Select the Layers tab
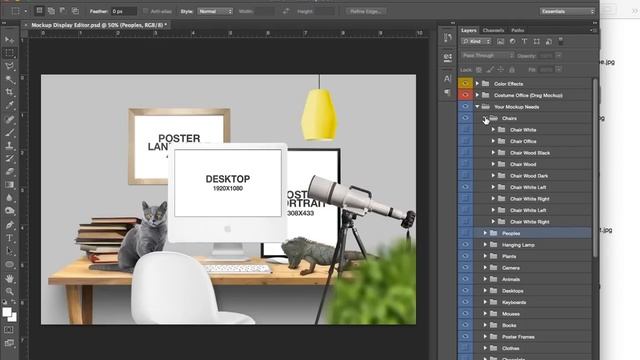Viewport: 640px width, 360px height. (x=469, y=30)
